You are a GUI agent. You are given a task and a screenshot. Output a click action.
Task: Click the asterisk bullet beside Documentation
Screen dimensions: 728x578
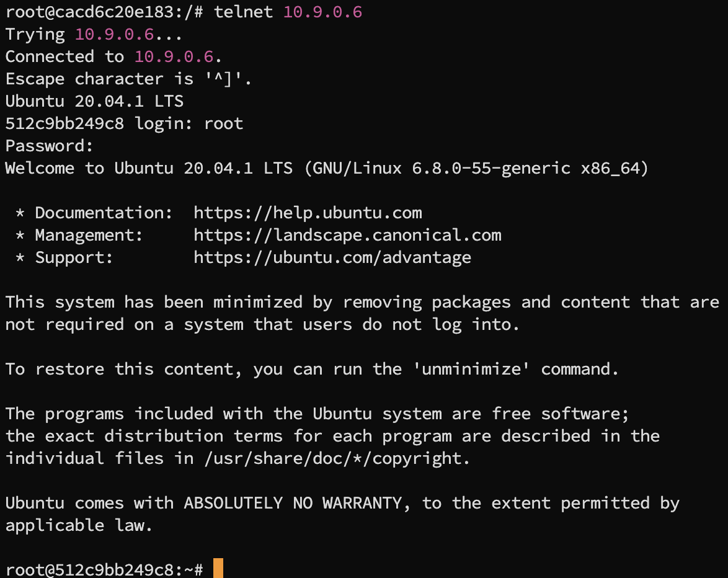click(20, 213)
